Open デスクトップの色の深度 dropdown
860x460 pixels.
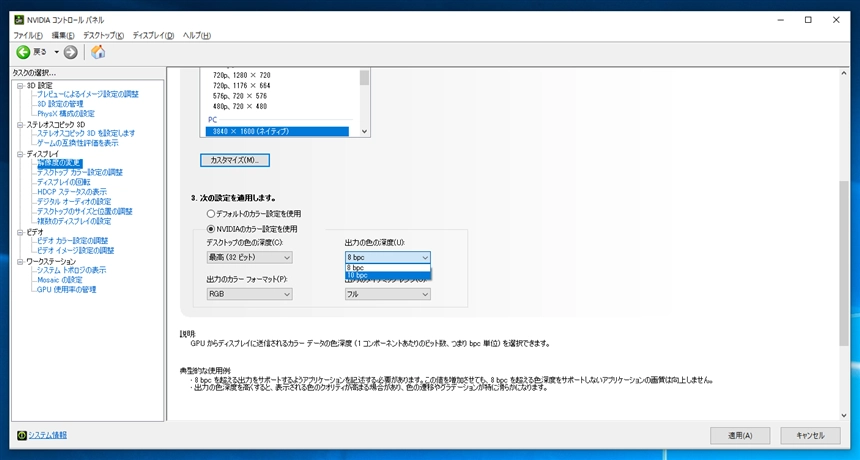pos(250,257)
